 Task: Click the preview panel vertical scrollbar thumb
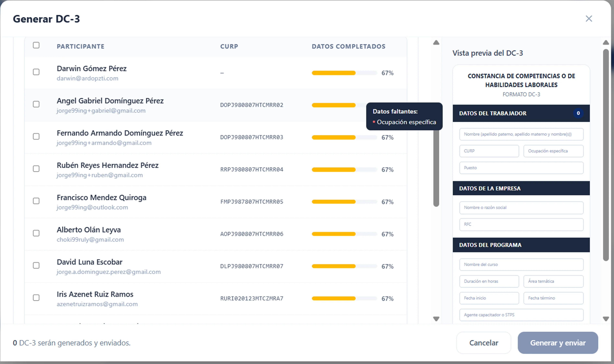[606, 155]
